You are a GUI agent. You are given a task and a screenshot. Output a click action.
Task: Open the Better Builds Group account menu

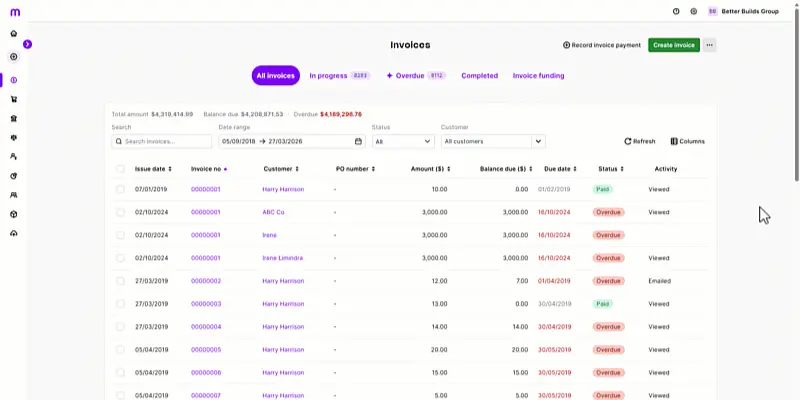pos(743,11)
